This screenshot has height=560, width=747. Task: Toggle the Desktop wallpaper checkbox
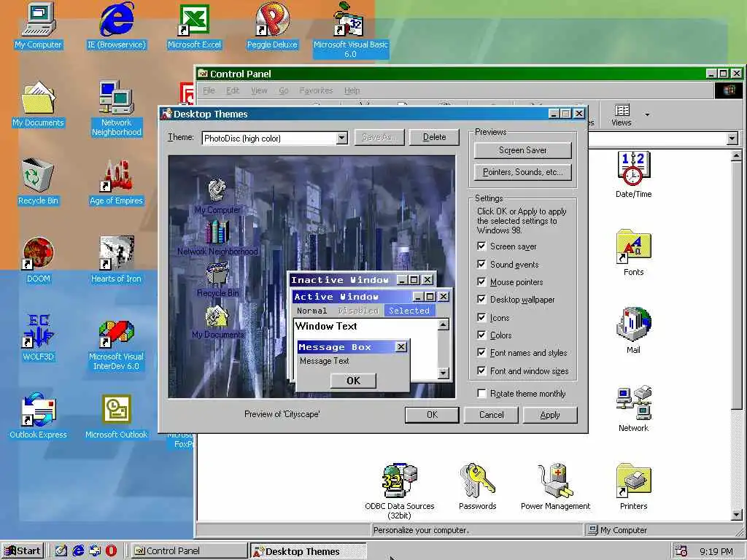click(x=481, y=300)
